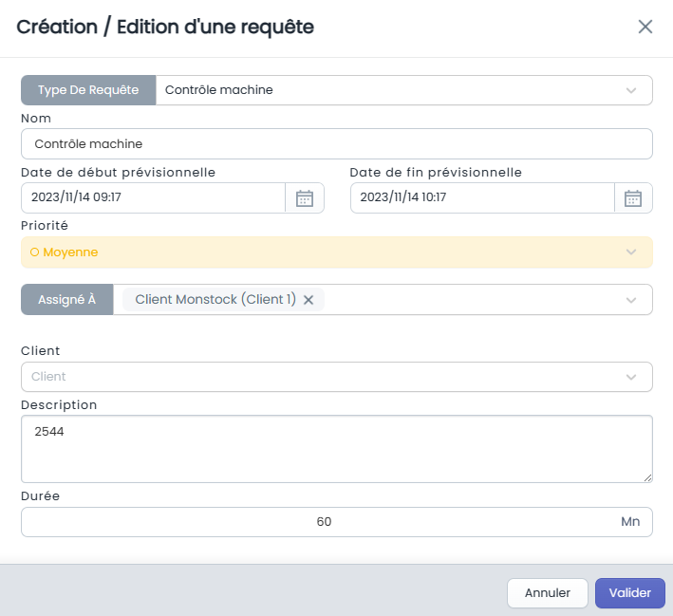Screen dimensions: 673x616
Task: Click the end date field 2023/11/14 10:17
Action: [482, 197]
